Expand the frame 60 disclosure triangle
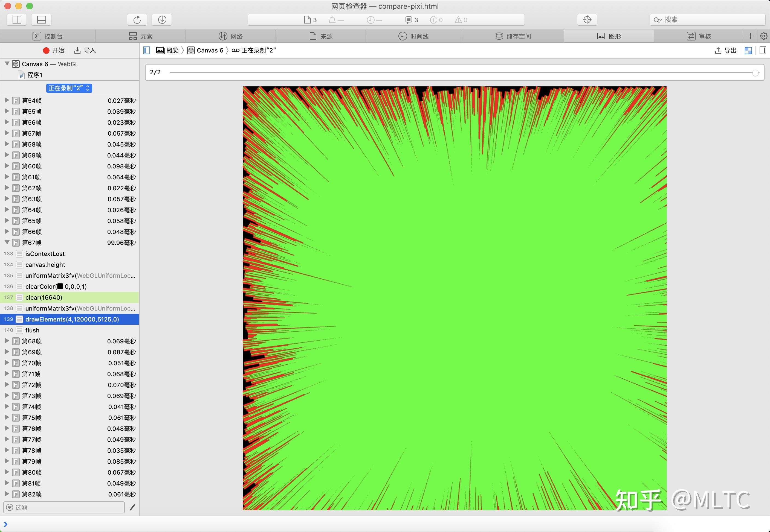This screenshot has height=532, width=770. (7, 166)
